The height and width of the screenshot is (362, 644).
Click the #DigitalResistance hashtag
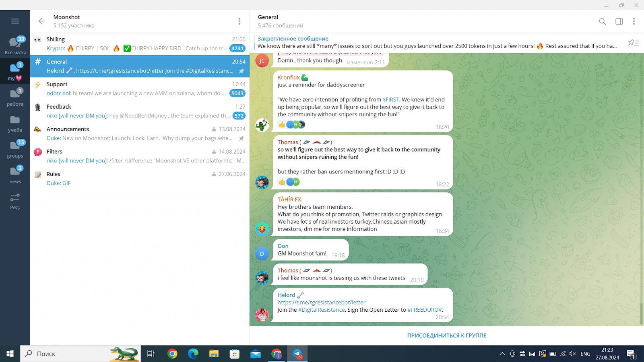322,310
